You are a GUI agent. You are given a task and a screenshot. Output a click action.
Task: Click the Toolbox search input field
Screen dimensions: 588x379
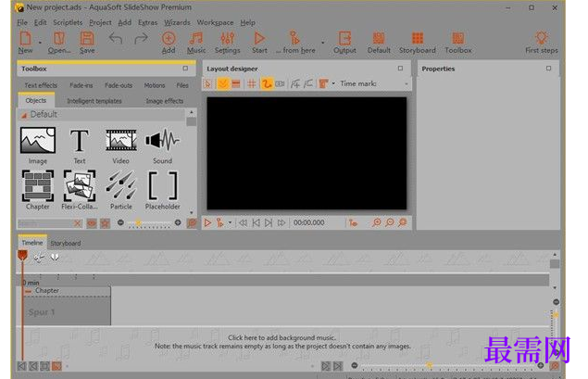click(x=45, y=223)
